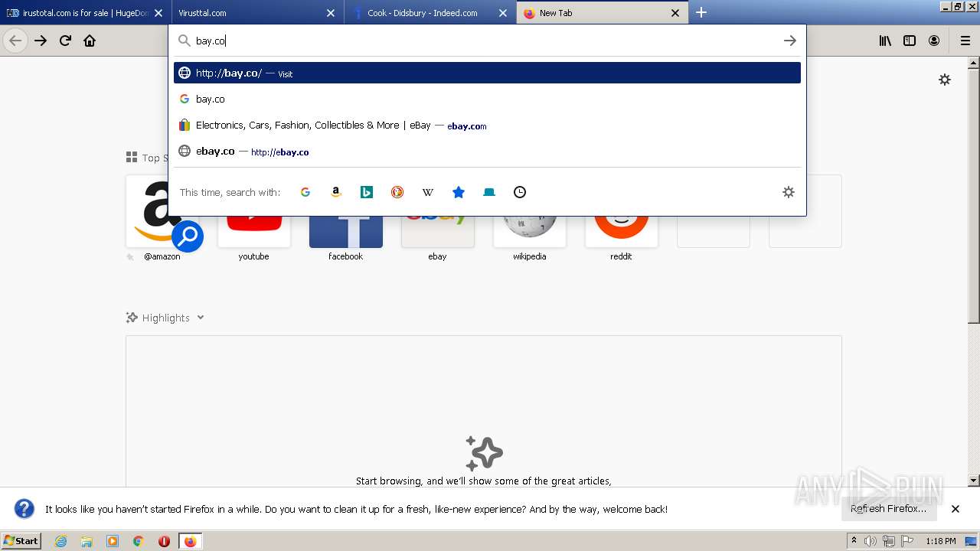The width and height of the screenshot is (980, 551).
Task: Open the reddit top site tile
Action: [x=622, y=219]
